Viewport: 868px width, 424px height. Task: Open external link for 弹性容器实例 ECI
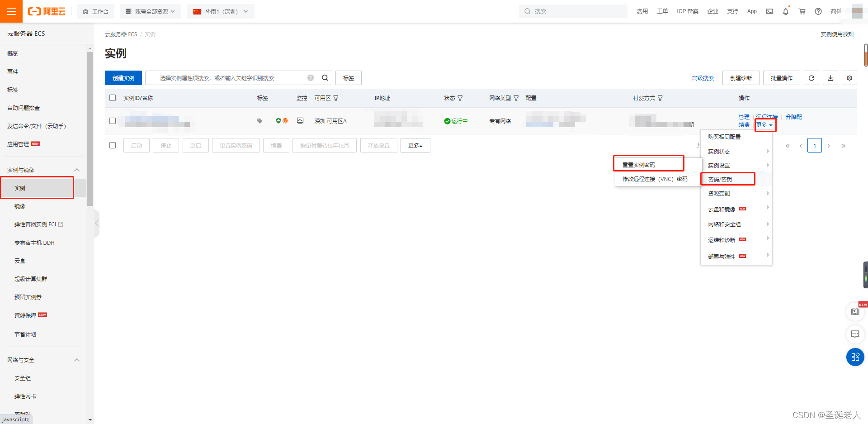(x=61, y=224)
